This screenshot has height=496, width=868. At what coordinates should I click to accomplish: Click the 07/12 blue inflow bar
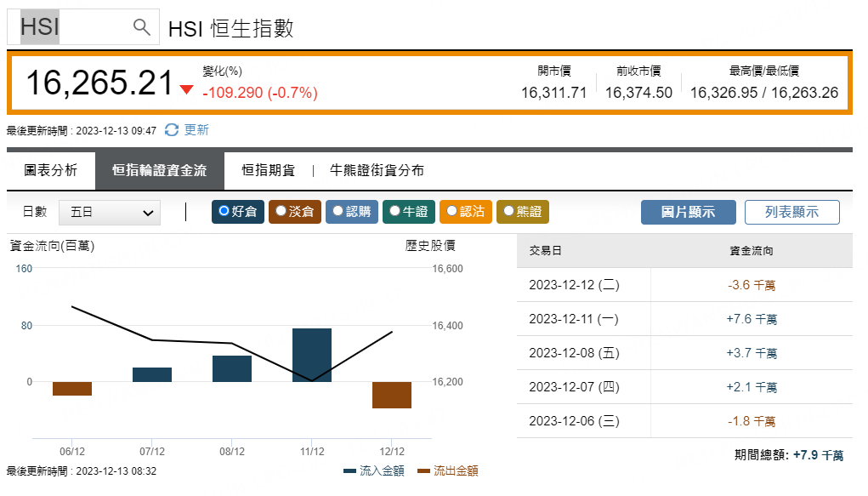[152, 374]
